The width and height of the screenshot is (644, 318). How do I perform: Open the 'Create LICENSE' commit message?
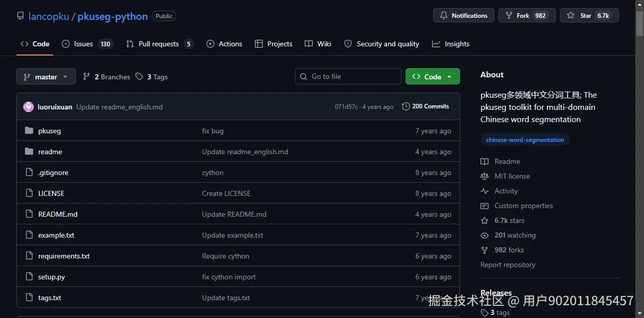point(226,193)
